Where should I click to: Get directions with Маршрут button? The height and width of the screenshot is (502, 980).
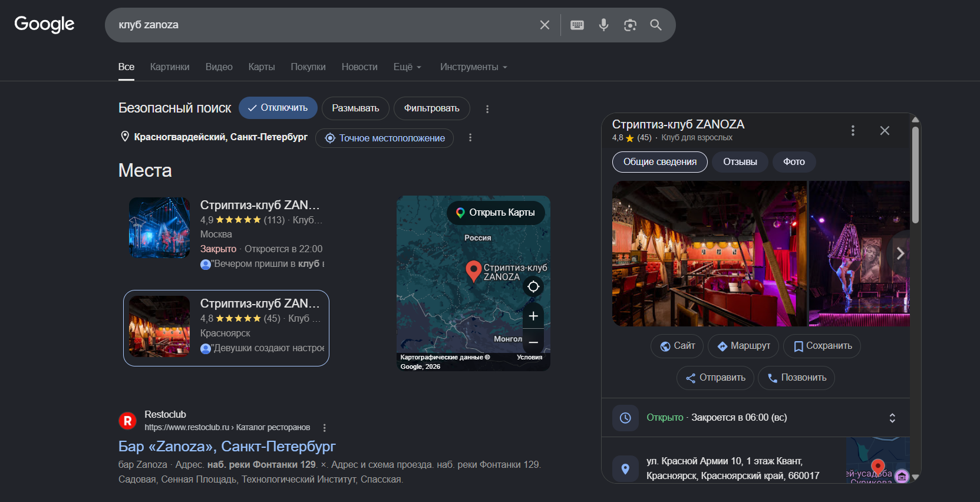(x=743, y=346)
